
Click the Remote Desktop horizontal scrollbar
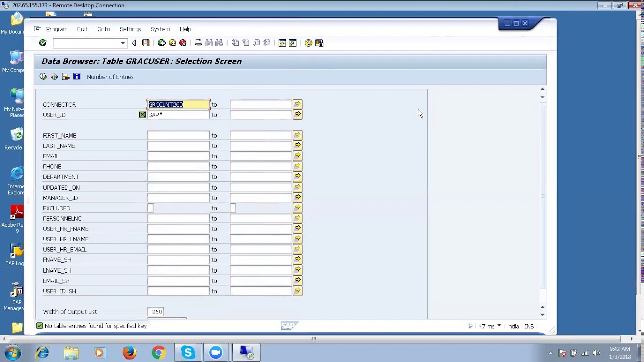point(314,339)
